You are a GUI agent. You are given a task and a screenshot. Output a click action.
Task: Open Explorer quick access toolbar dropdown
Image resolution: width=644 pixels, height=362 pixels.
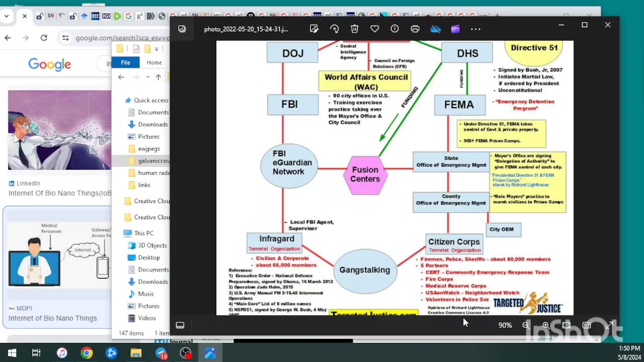(x=156, y=49)
